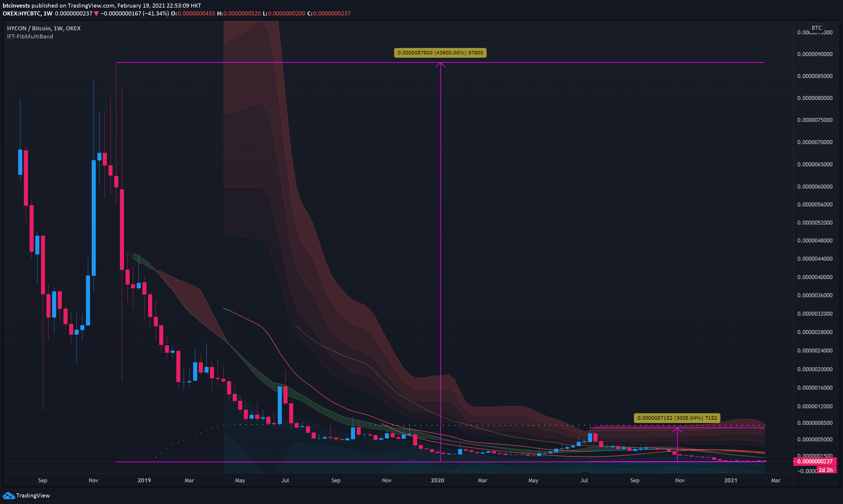Click the TradingView cloud logo icon

coord(8,496)
